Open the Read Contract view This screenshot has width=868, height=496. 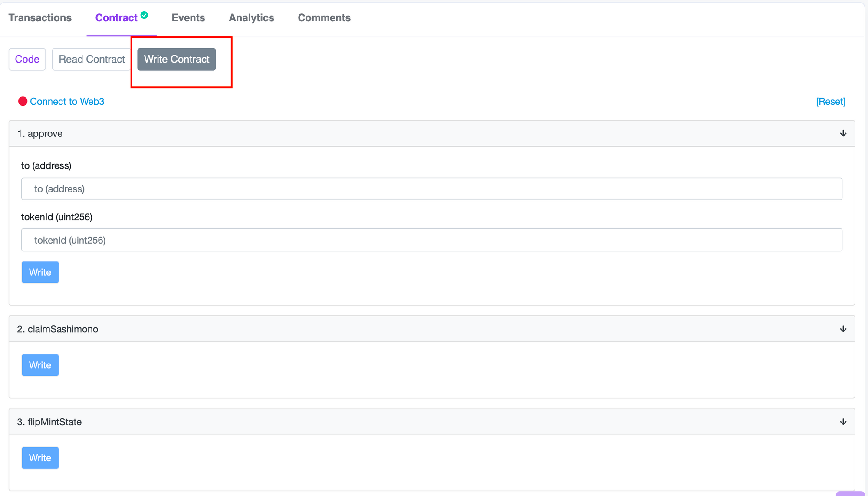(92, 59)
